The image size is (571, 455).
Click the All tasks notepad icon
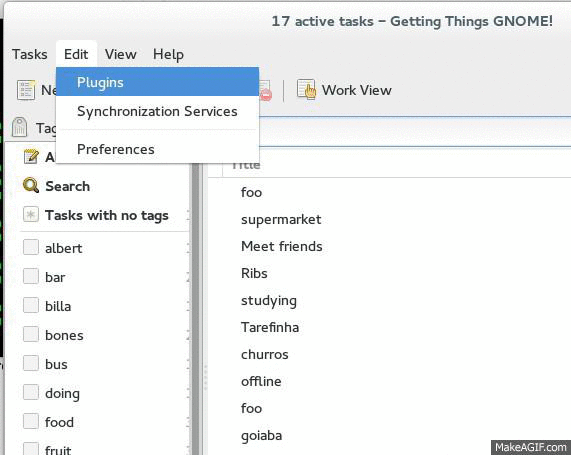(31, 157)
